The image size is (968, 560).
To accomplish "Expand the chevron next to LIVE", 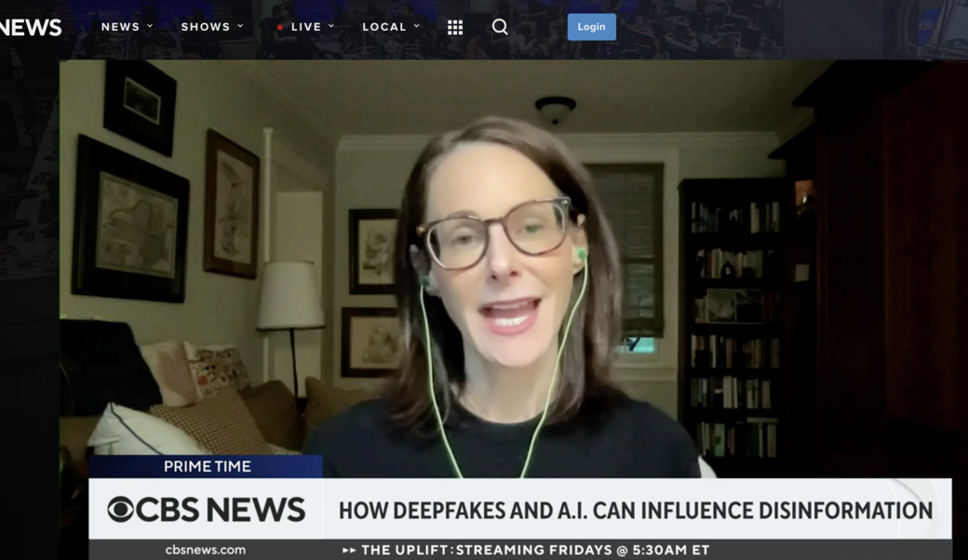I will pos(331,26).
